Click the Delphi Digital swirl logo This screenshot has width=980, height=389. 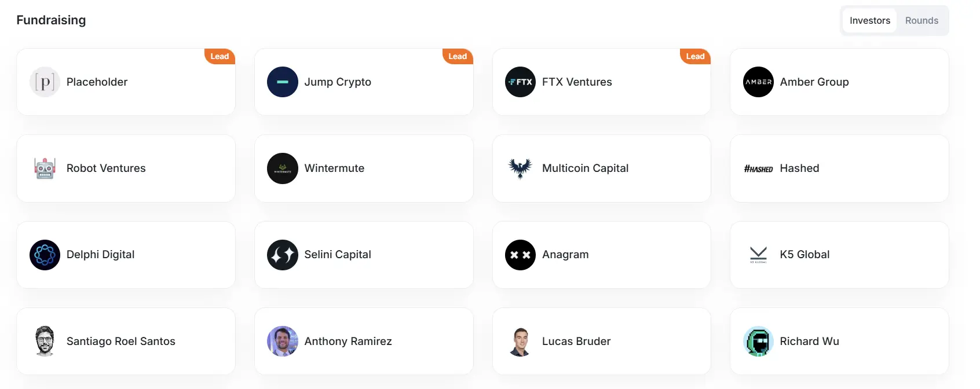point(45,255)
